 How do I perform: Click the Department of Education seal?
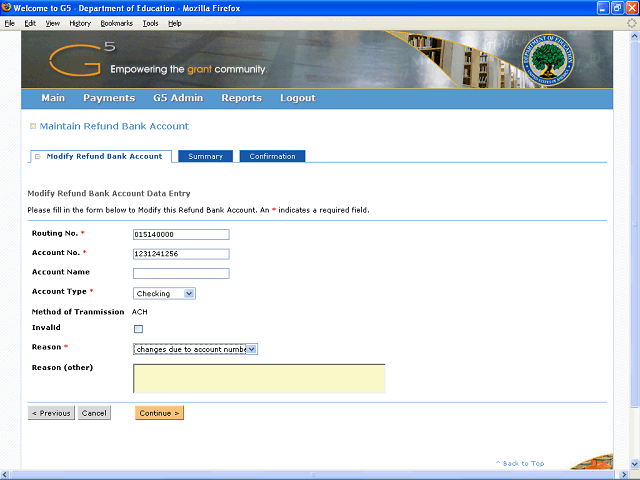[548, 60]
